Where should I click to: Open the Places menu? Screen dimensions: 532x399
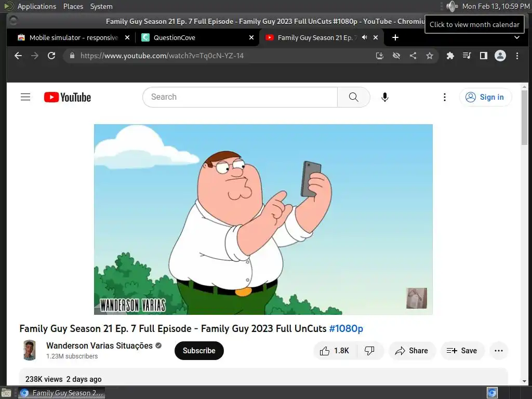73,6
